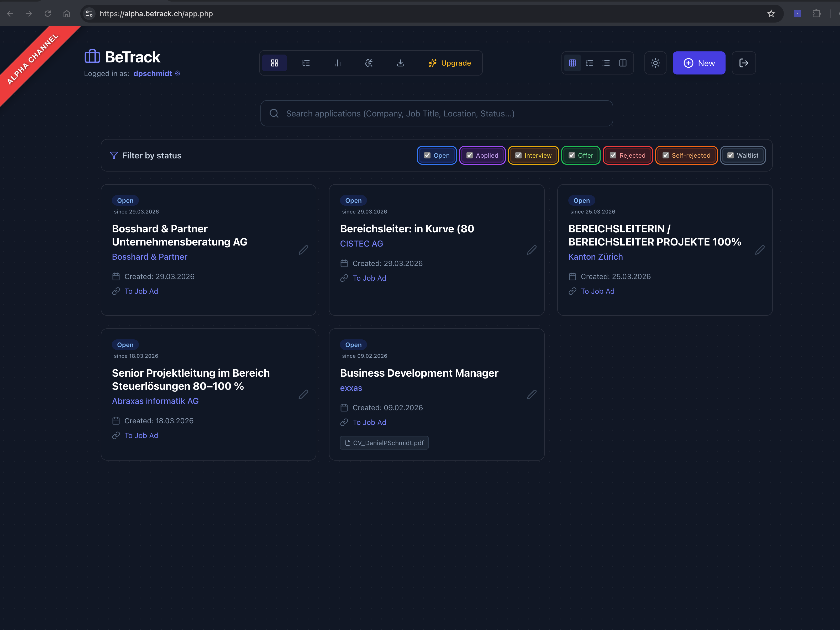Click the New application button

point(699,63)
